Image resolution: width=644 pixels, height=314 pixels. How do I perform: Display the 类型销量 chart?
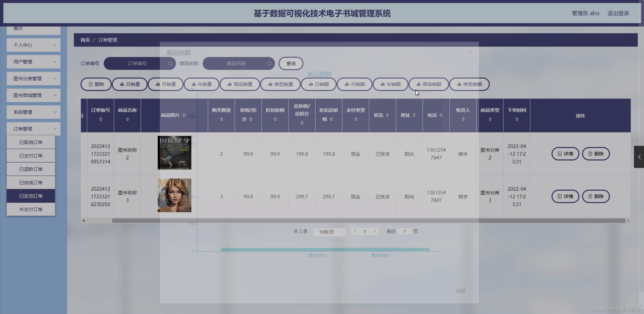[280, 84]
